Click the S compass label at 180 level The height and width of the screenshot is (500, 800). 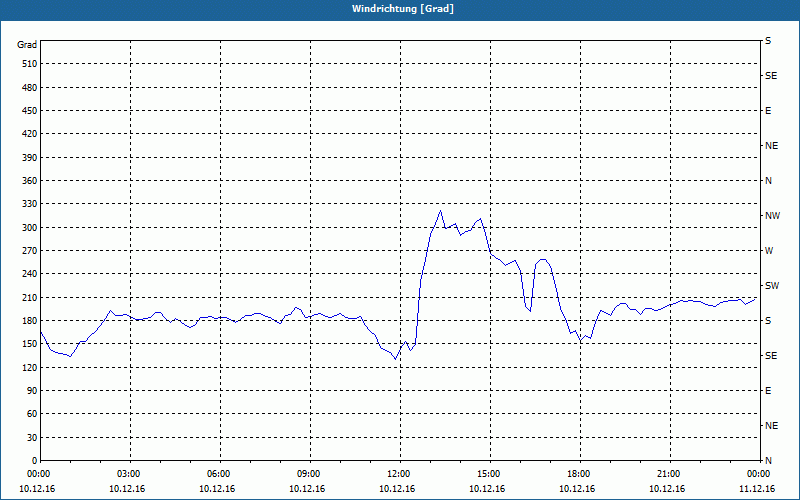768,320
